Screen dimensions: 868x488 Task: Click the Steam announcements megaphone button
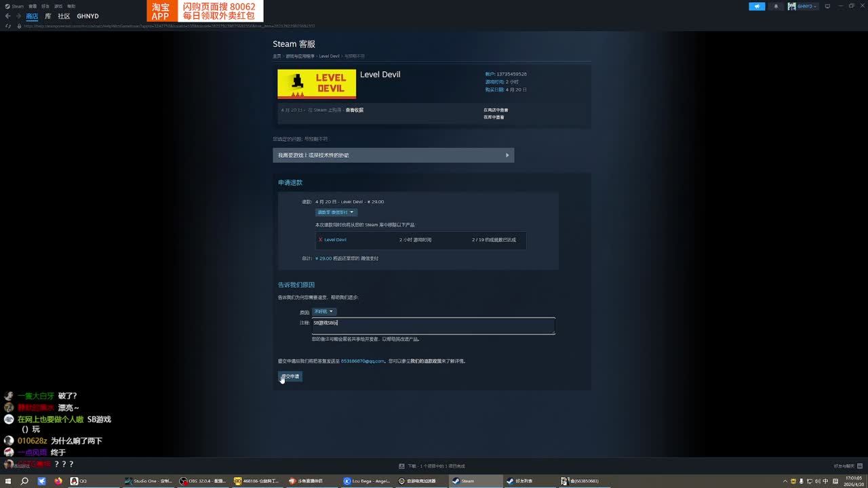[757, 6]
